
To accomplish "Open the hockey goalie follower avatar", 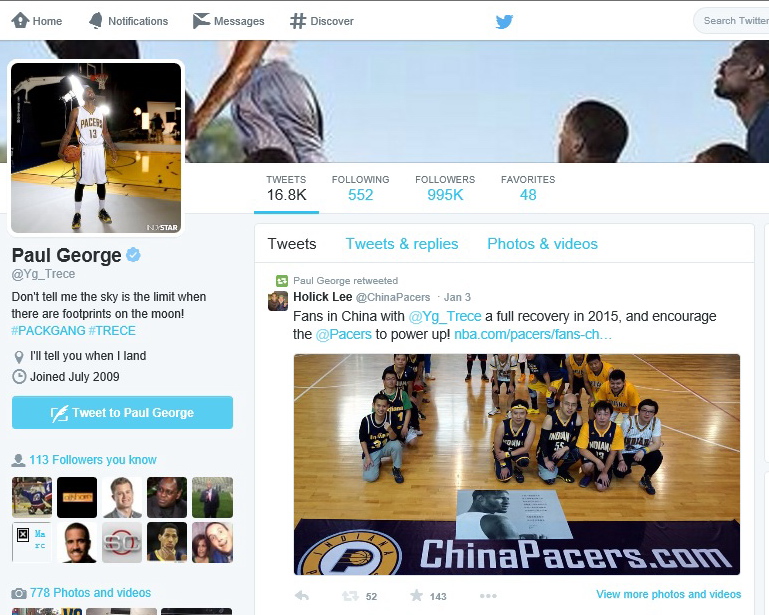I will tap(32, 497).
